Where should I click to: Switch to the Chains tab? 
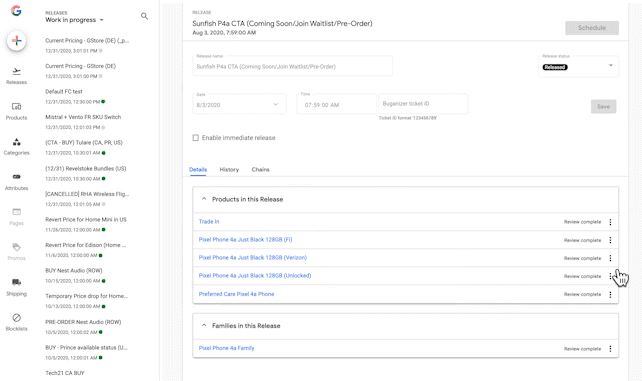pyautogui.click(x=260, y=169)
